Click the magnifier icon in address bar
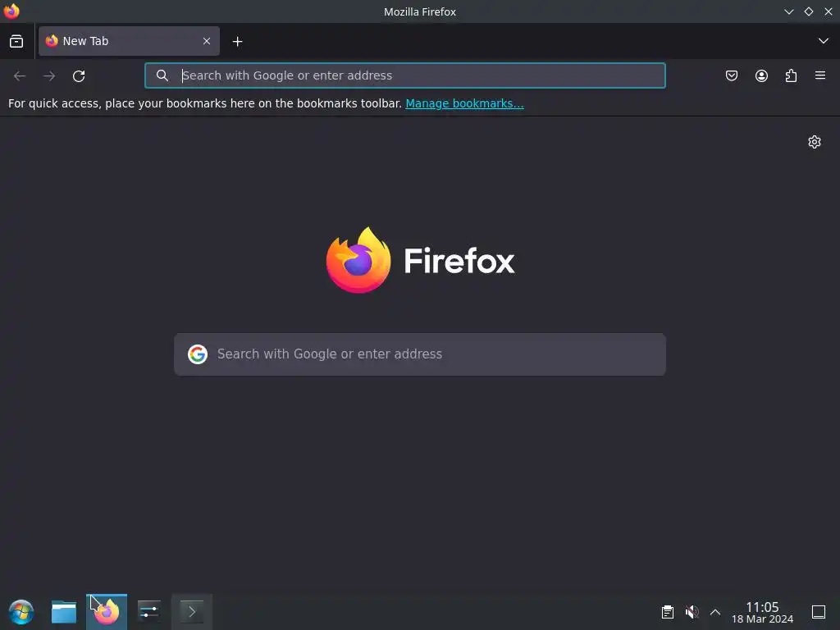Viewport: 840px width, 630px height. (162, 75)
